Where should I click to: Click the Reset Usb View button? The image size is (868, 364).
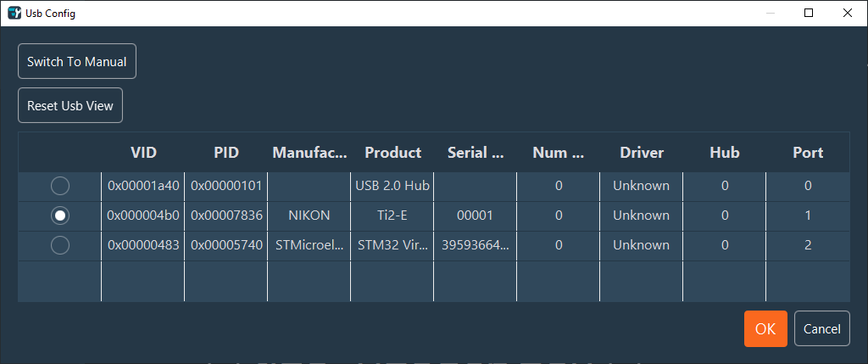(x=70, y=105)
